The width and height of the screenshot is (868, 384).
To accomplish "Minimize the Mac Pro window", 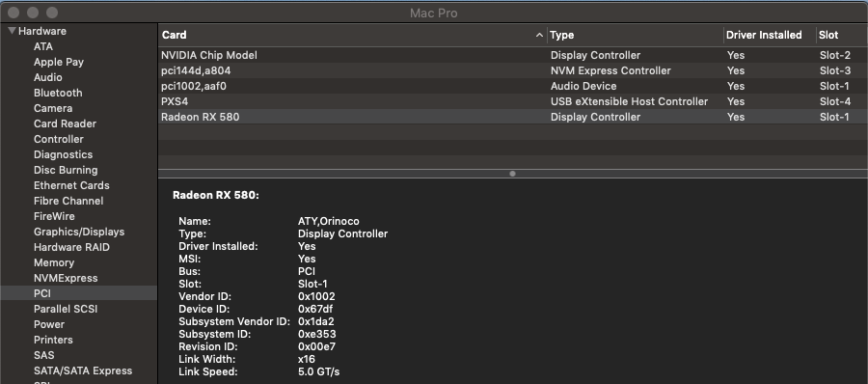I will tap(33, 13).
